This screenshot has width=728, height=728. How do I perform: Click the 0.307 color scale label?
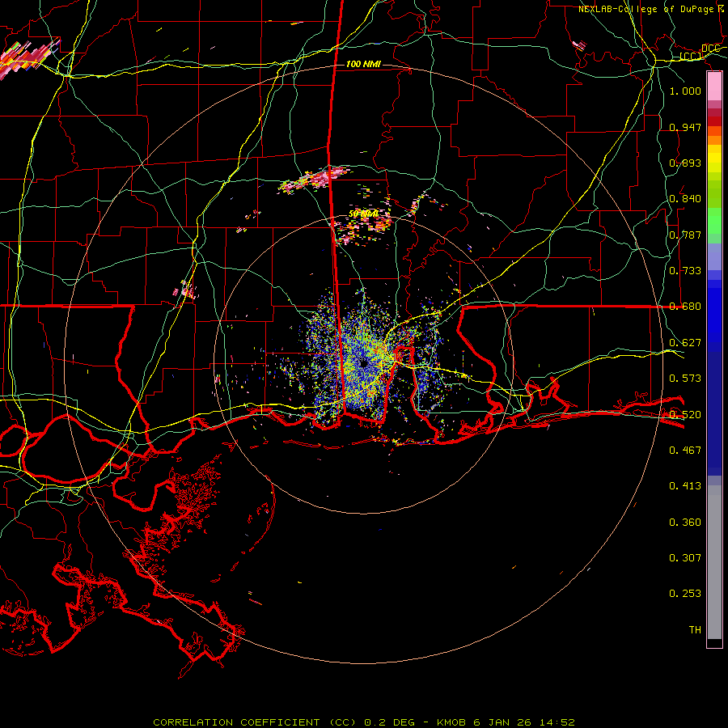[685, 558]
